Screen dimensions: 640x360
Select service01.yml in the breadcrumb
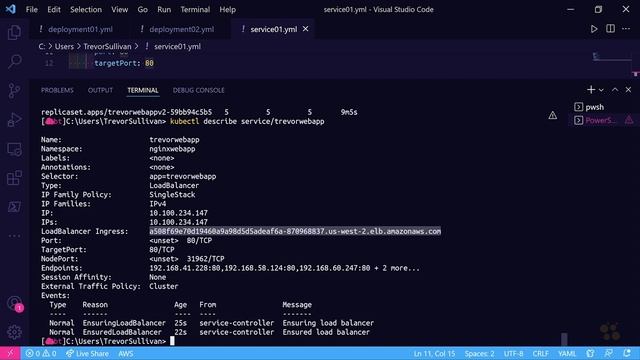[177, 47]
